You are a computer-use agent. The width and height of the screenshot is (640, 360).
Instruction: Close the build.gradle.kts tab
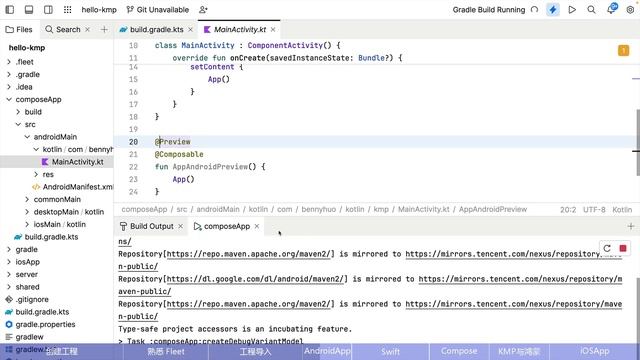pyautogui.click(x=190, y=29)
